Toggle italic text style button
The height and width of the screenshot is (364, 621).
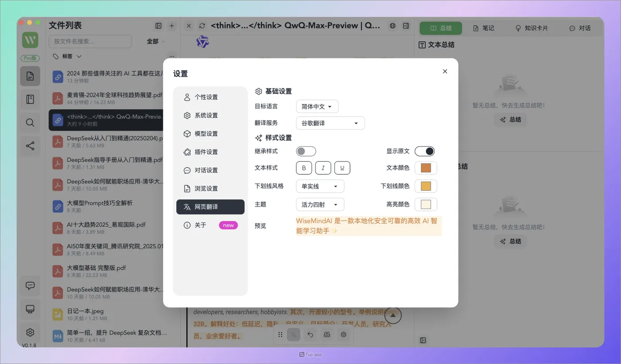pos(323,168)
